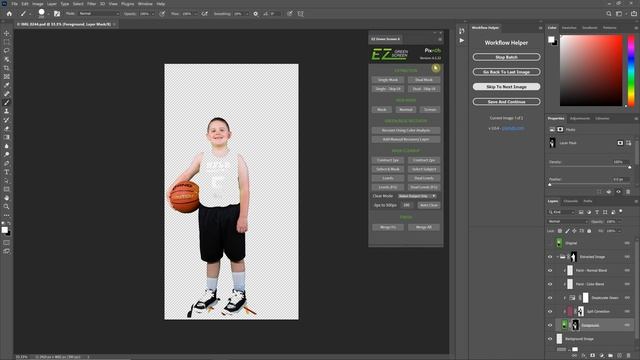Image resolution: width=640 pixels, height=360 pixels.
Task: Select the Crop tool
Action: click(x=7, y=68)
